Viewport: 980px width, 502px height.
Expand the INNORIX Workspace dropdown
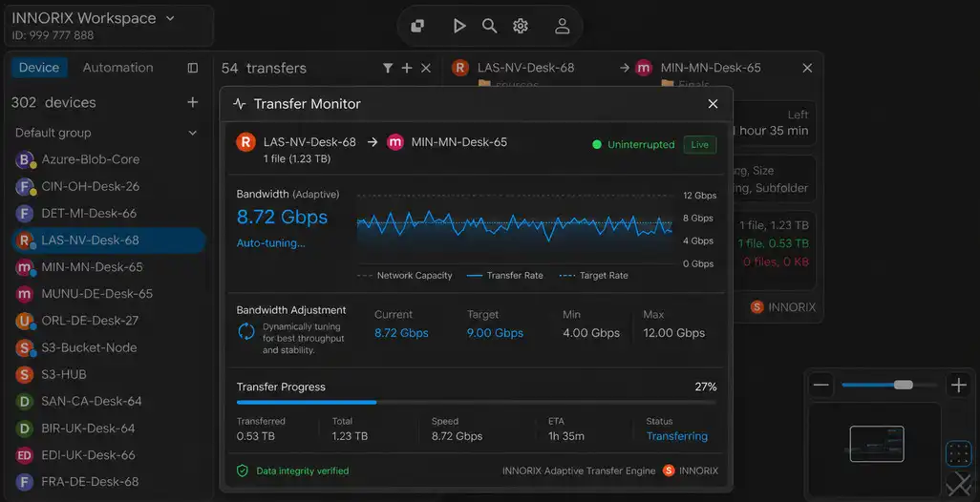(170, 19)
